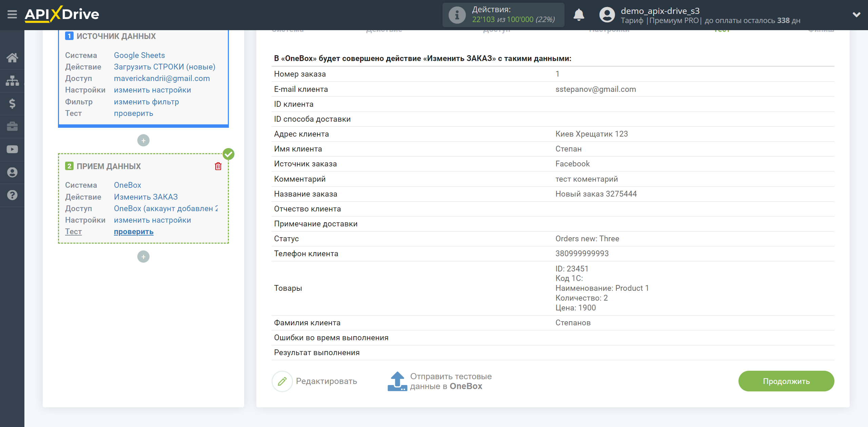Open the OneBox system link
Screen dimensions: 868x427
click(127, 185)
